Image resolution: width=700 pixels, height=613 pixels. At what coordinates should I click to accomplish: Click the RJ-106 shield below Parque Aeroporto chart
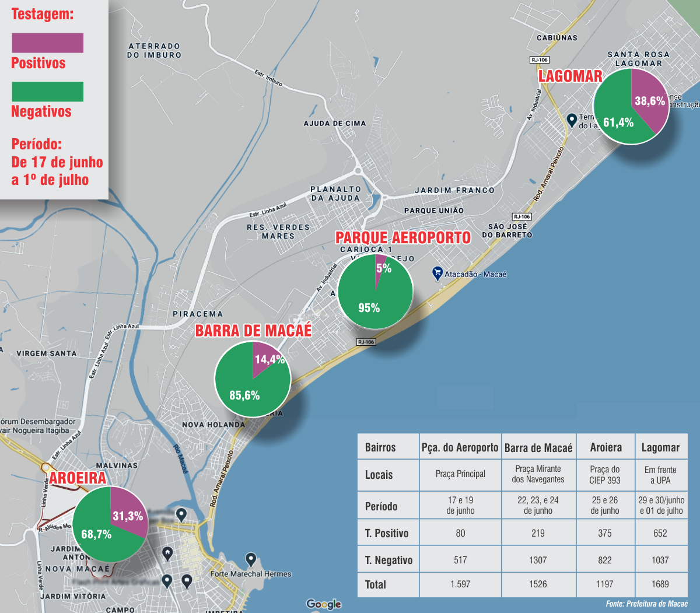tap(366, 342)
